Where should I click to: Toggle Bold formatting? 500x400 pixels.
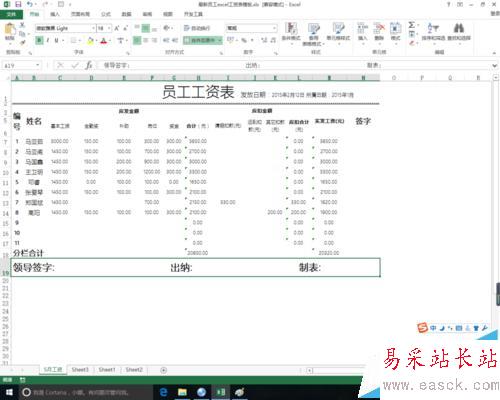pyautogui.click(x=39, y=41)
